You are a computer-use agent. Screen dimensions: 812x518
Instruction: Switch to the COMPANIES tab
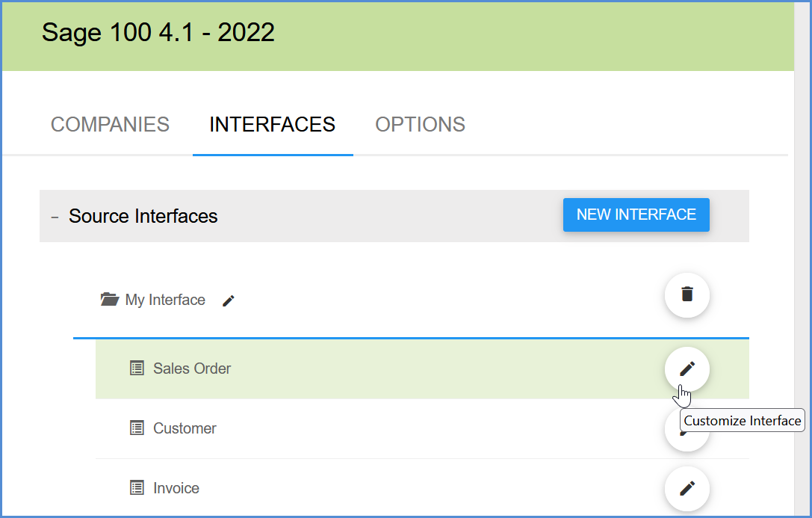point(110,124)
